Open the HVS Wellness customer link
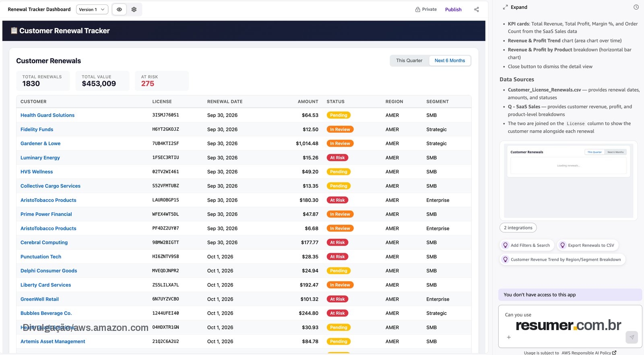This screenshot has height=355, width=644. click(x=37, y=172)
